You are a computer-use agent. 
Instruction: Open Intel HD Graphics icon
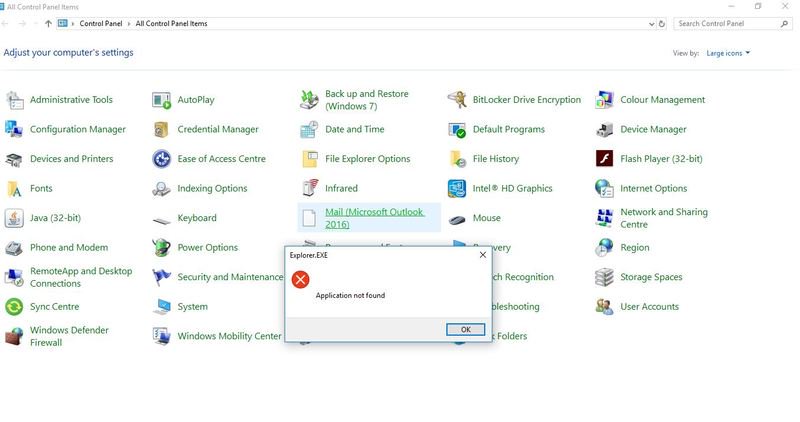[457, 189]
